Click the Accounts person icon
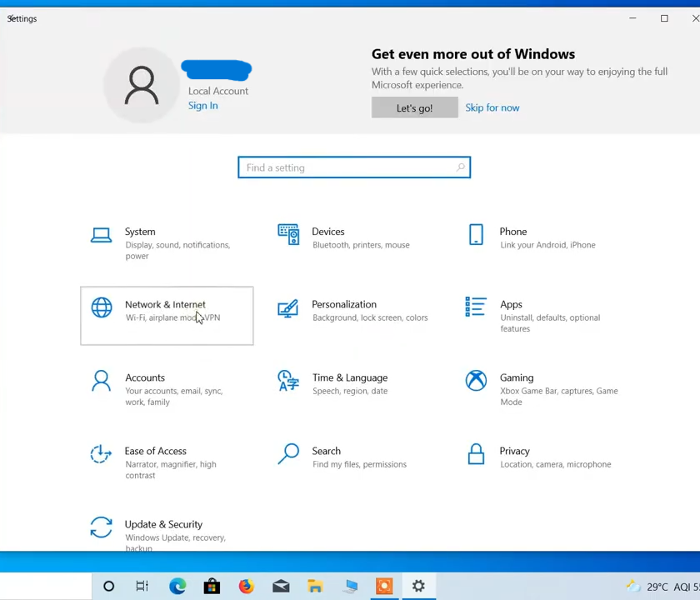 click(x=102, y=381)
